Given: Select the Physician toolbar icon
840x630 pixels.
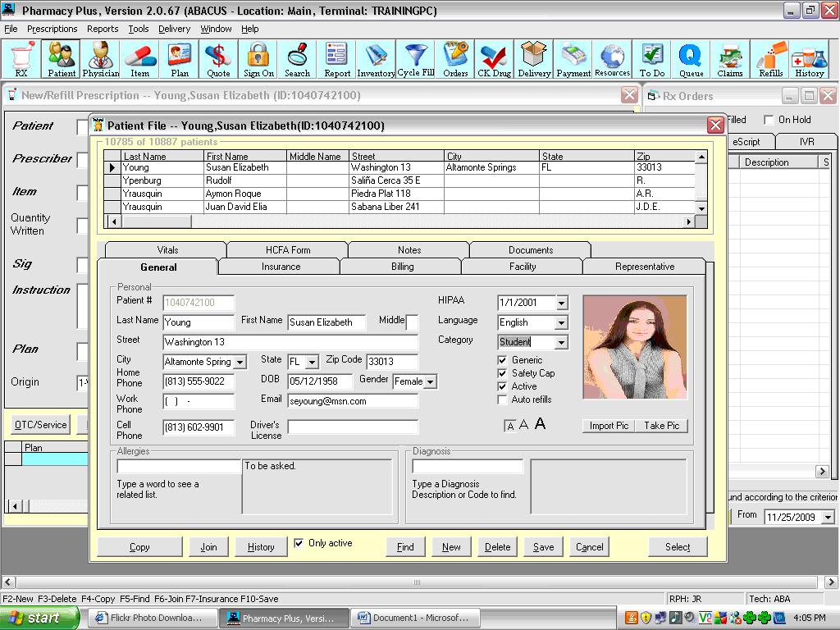Looking at the screenshot, I should [100, 59].
